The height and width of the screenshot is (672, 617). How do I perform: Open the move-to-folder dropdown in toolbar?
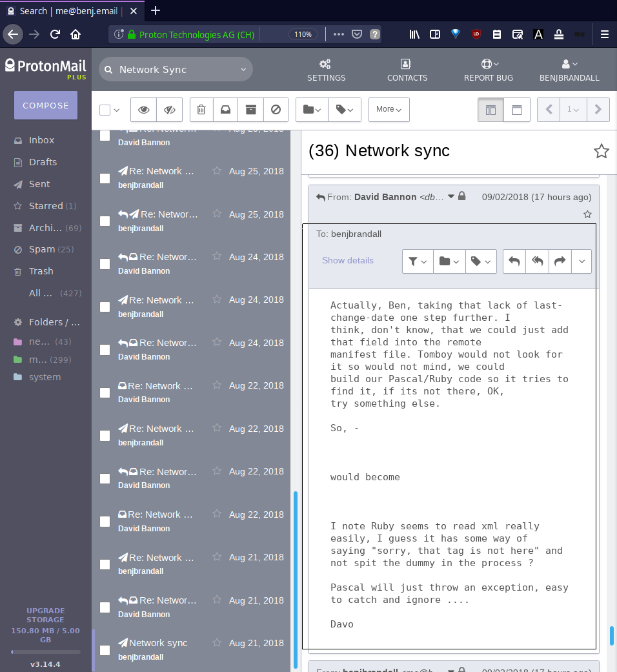(312, 110)
